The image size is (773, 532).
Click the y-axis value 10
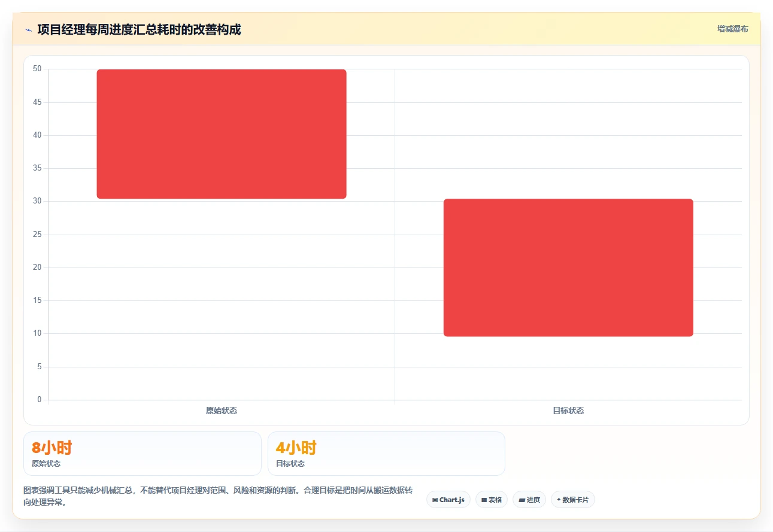click(37, 333)
